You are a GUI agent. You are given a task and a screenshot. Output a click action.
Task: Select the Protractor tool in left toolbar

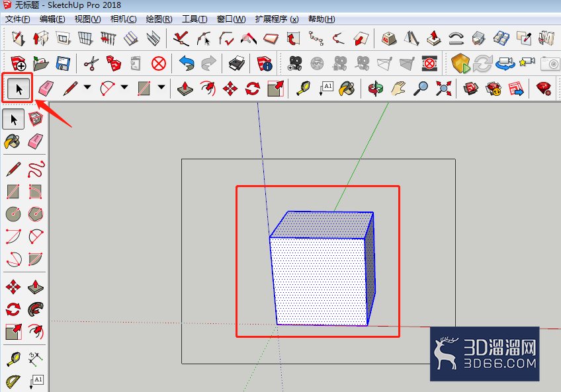coord(13,381)
